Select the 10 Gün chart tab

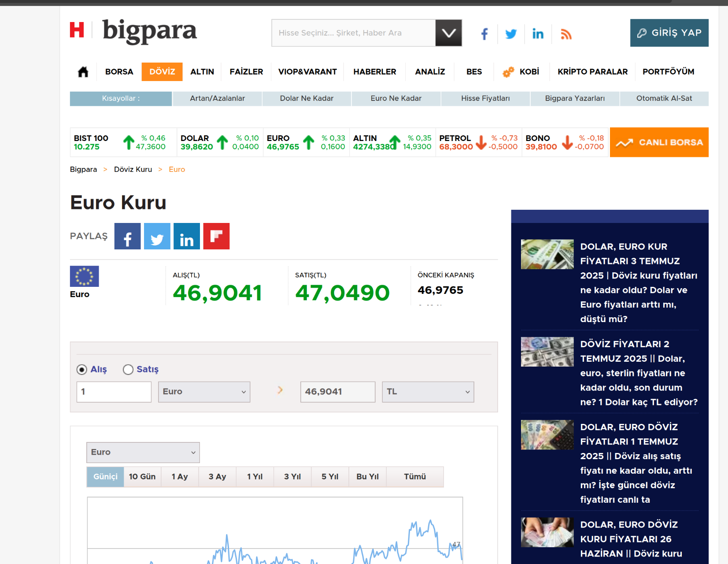pyautogui.click(x=142, y=477)
